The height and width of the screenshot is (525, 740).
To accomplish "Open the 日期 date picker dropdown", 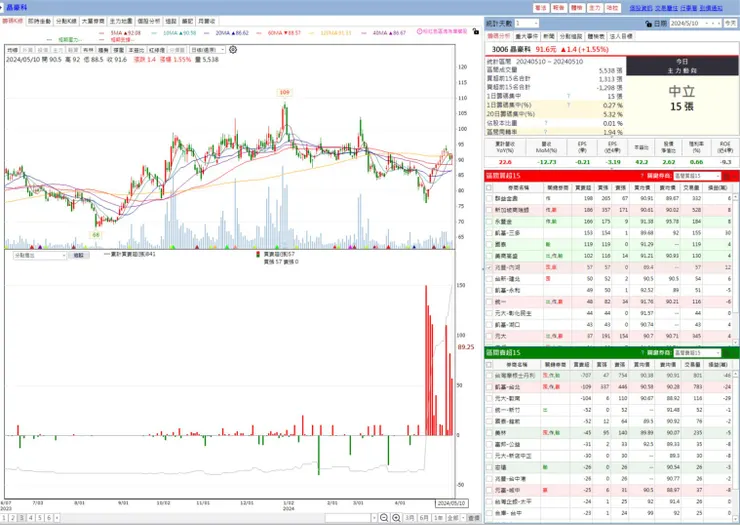I will (707, 23).
